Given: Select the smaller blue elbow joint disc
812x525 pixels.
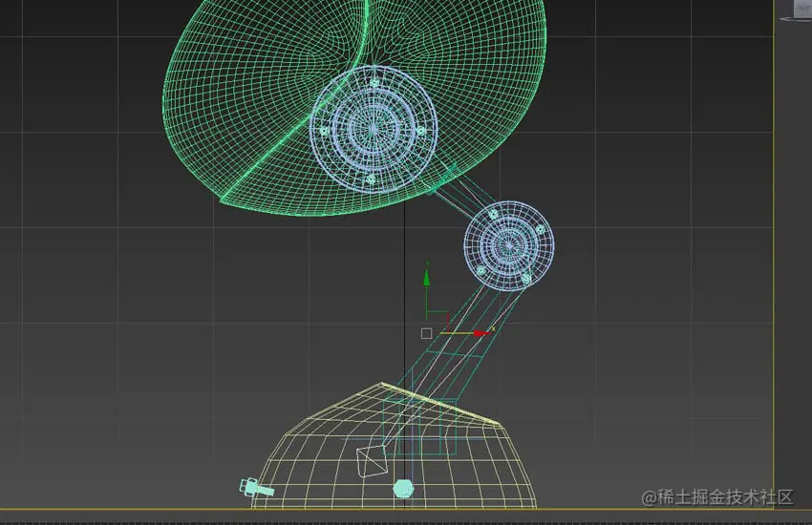Looking at the screenshot, I should (x=509, y=246).
